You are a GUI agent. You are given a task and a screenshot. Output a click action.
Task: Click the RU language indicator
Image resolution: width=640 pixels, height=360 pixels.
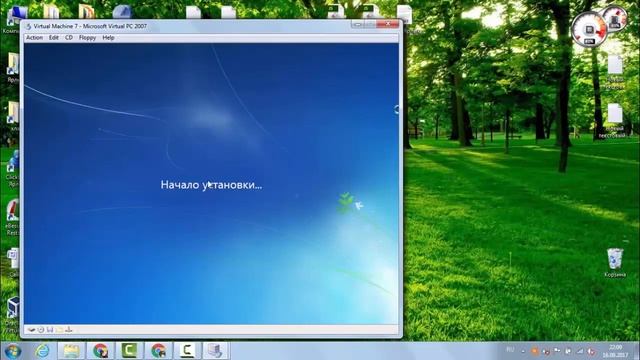[x=510, y=350]
